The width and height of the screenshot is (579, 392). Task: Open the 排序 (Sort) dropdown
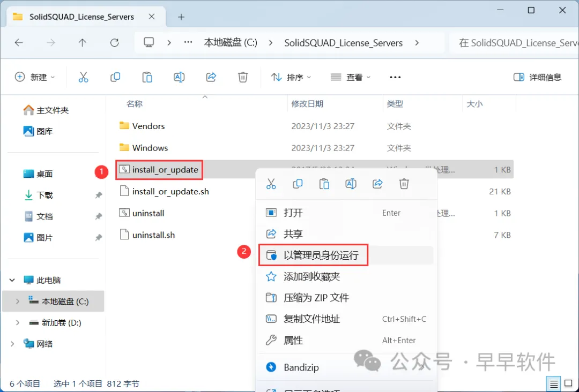[291, 77]
